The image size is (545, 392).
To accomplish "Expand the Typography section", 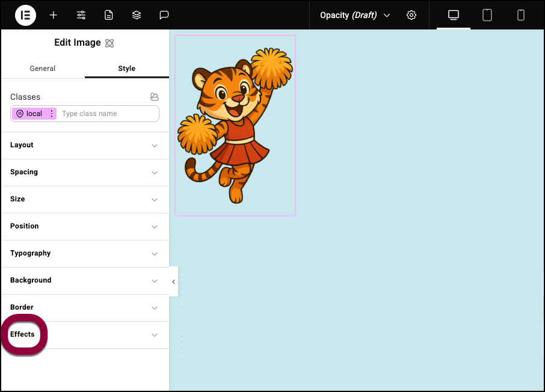I will (85, 254).
